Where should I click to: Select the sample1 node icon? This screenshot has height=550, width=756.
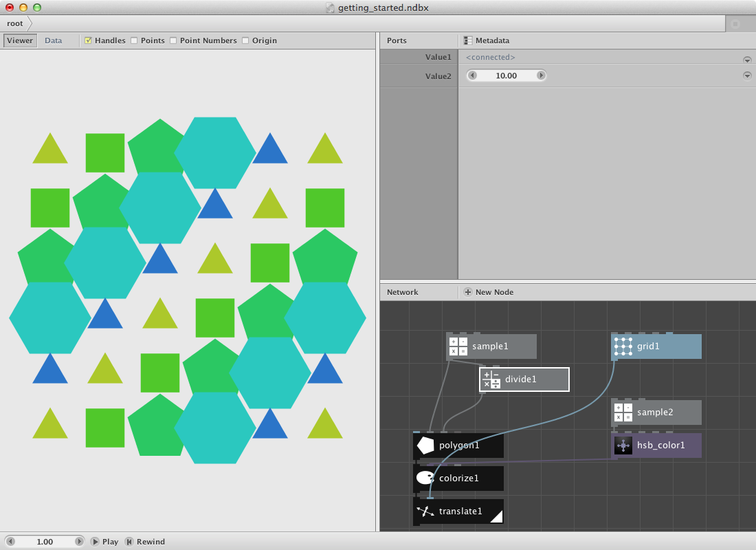tap(458, 346)
